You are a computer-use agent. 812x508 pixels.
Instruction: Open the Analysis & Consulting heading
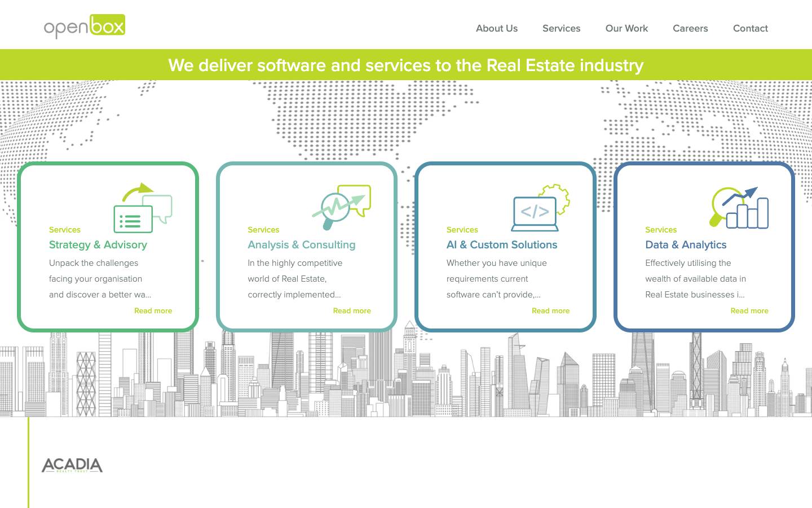[302, 244]
